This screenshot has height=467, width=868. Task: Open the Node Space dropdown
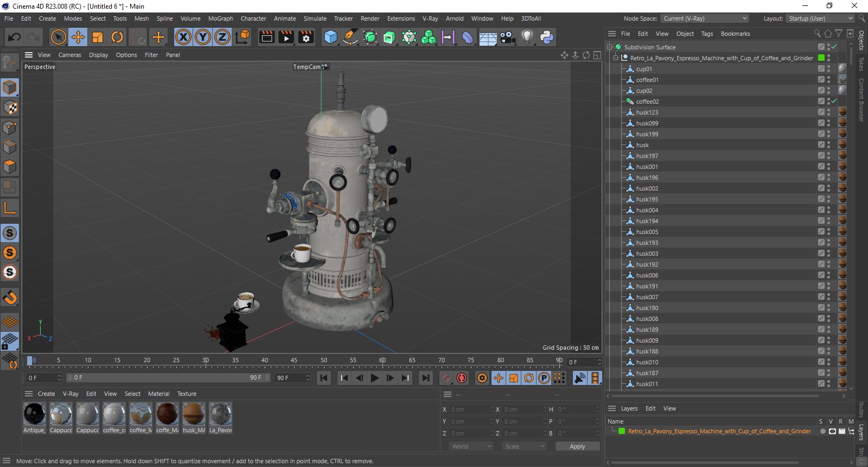pos(705,18)
